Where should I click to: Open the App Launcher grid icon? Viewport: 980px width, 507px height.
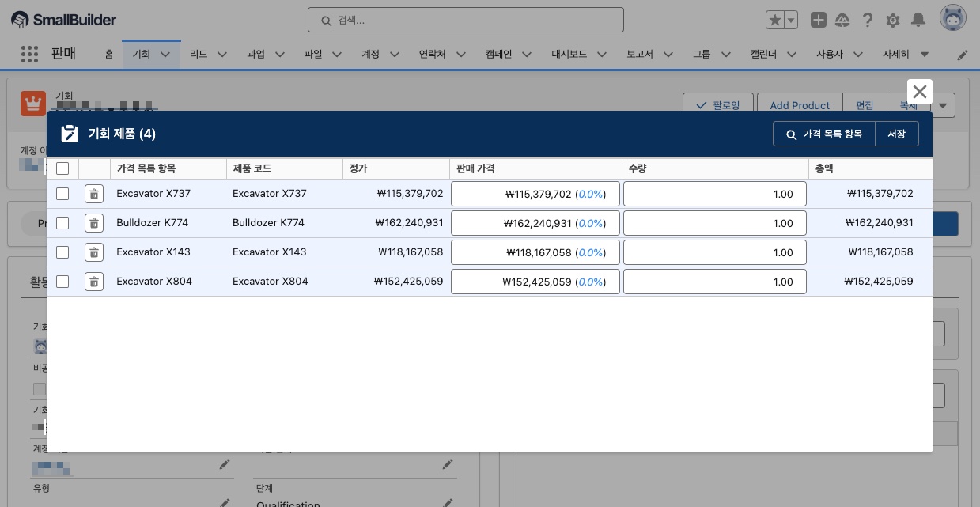click(29, 54)
